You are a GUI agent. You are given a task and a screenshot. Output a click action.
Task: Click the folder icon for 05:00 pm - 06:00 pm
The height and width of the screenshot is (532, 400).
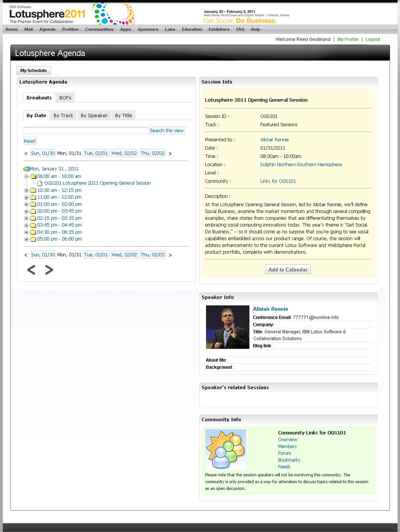point(33,239)
